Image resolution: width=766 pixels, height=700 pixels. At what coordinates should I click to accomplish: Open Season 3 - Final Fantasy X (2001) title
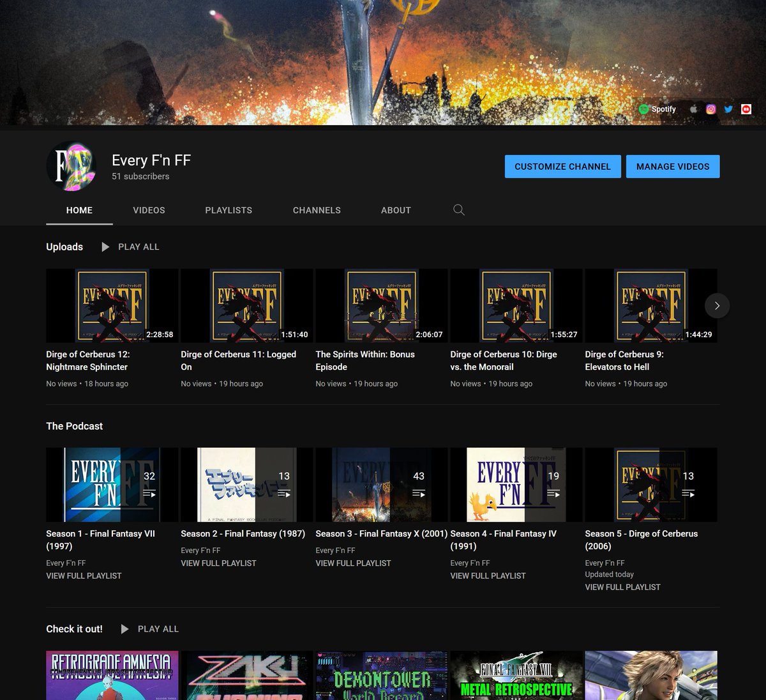click(381, 533)
